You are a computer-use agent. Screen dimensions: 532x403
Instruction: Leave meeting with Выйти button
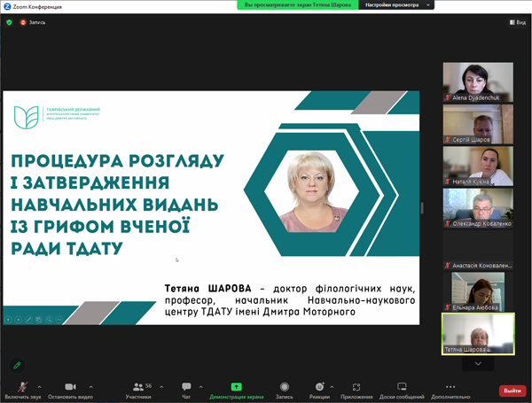pyautogui.click(x=512, y=391)
